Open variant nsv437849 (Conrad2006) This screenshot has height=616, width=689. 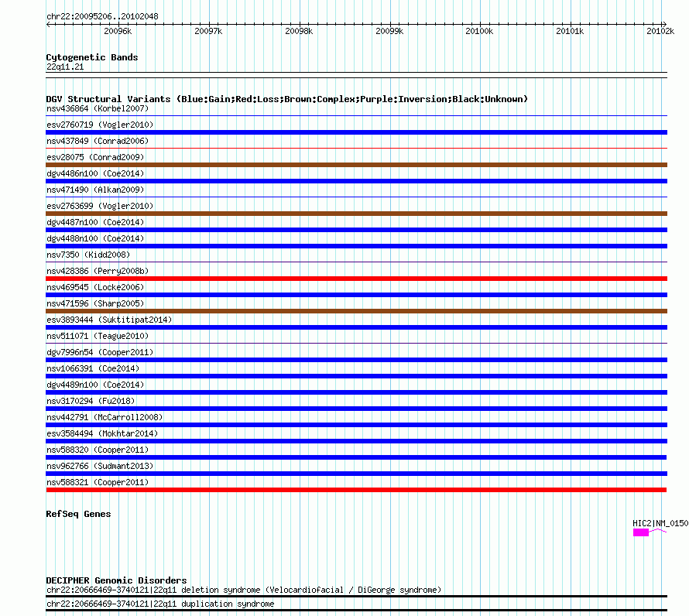98,141
